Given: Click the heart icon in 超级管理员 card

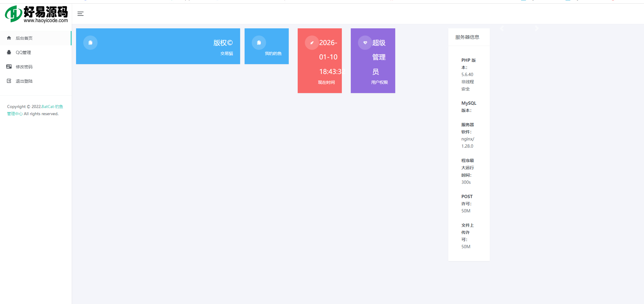Looking at the screenshot, I should coord(365,43).
